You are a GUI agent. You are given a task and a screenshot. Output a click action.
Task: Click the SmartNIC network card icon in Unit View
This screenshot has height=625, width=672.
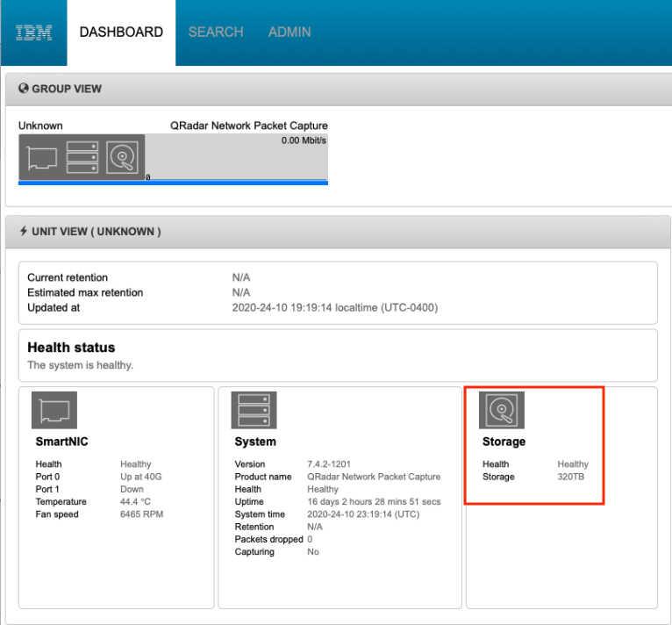tap(54, 410)
